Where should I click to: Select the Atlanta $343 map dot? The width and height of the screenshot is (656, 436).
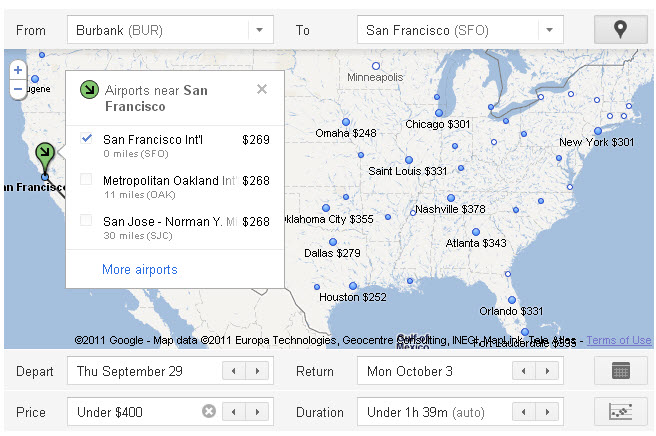click(476, 232)
